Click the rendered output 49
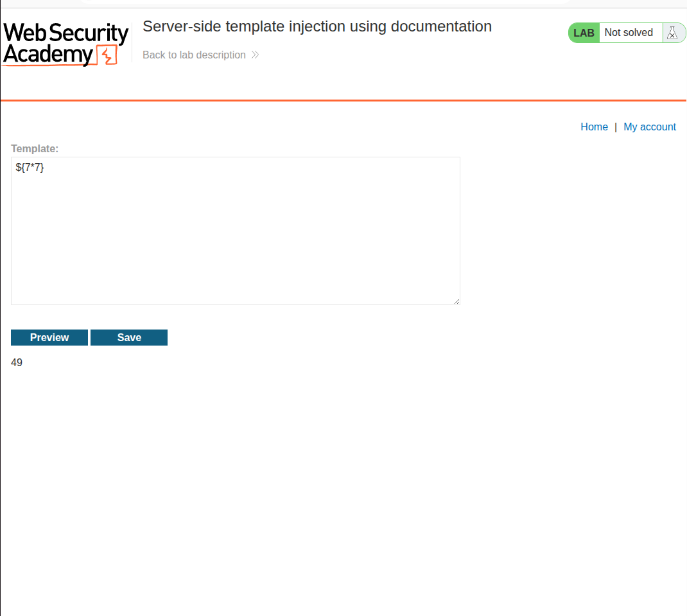 (17, 363)
